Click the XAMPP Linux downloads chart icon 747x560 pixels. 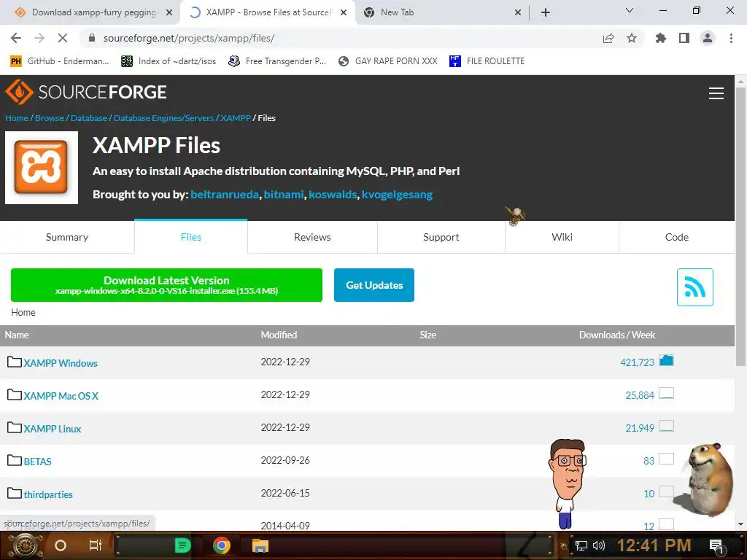[666, 426]
